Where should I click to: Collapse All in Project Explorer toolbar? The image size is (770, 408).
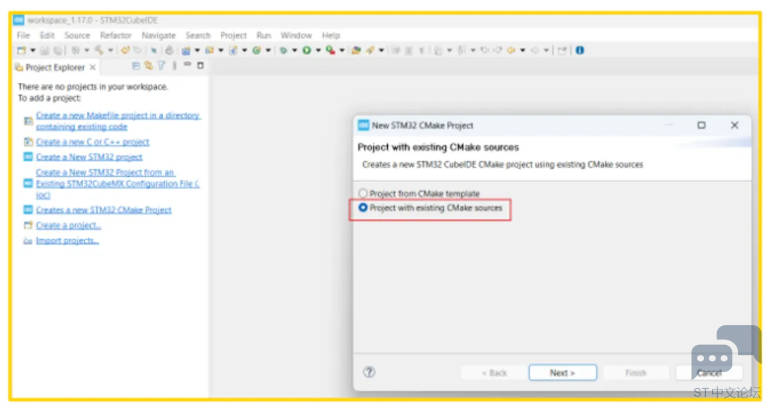coord(136,65)
